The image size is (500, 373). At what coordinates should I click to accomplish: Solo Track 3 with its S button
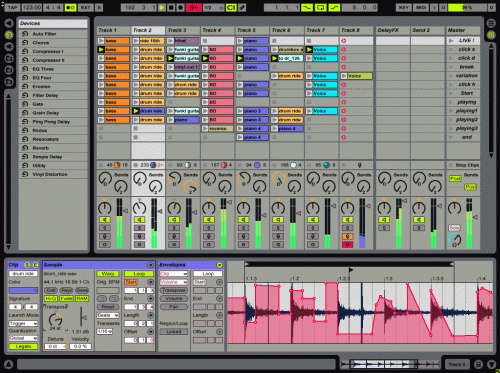(x=174, y=228)
